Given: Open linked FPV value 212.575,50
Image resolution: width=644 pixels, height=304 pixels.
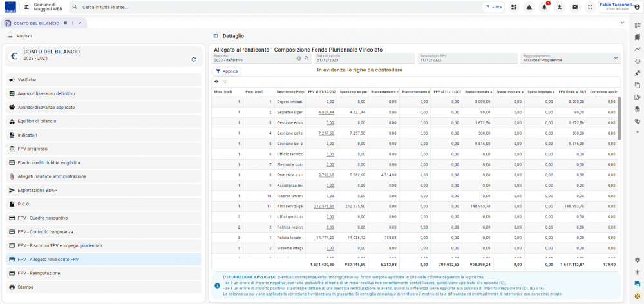Looking at the screenshot, I should tap(324, 206).
